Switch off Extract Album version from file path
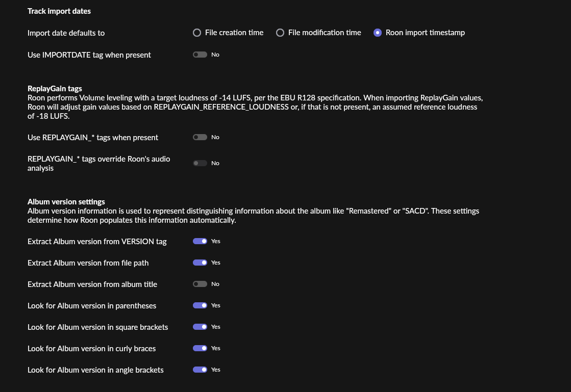Image resolution: width=571 pixels, height=392 pixels. [x=200, y=263]
